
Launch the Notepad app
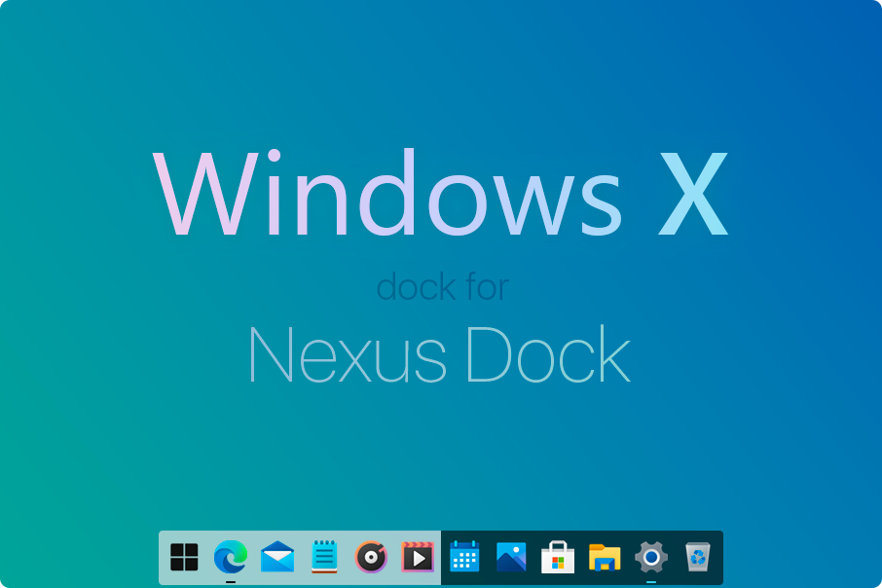(322, 558)
